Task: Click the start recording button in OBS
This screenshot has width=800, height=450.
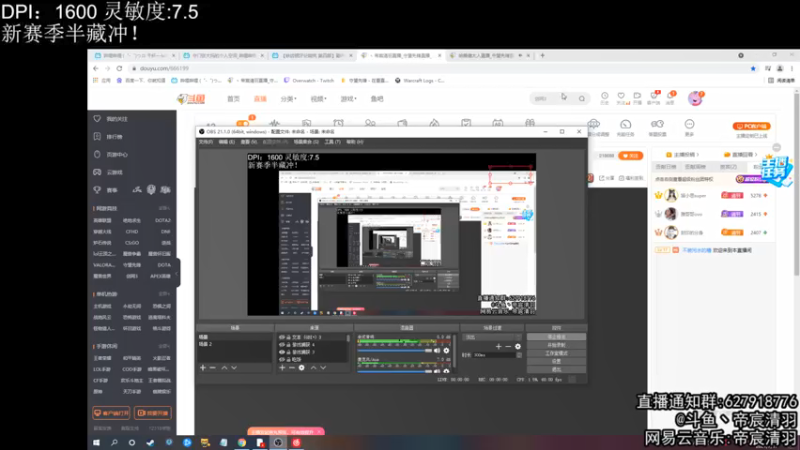Action: (x=556, y=345)
